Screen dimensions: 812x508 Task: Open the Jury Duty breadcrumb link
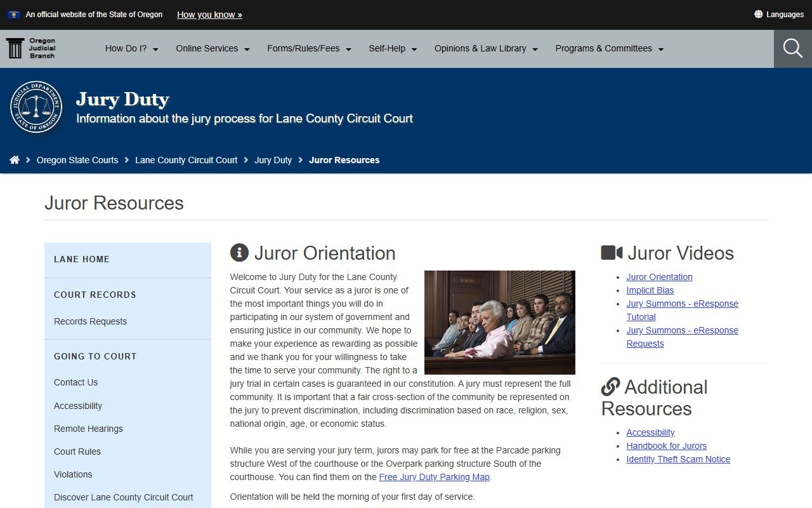pyautogui.click(x=273, y=160)
